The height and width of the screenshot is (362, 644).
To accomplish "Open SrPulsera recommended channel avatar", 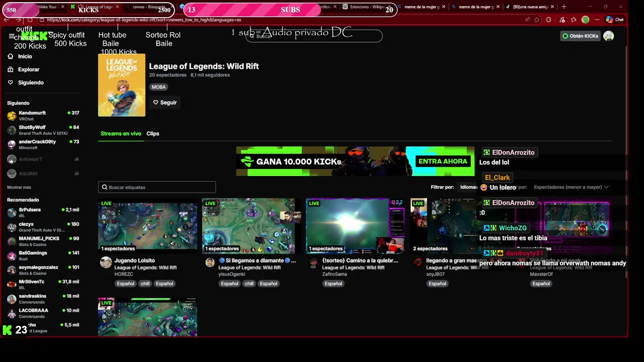I will (x=12, y=212).
